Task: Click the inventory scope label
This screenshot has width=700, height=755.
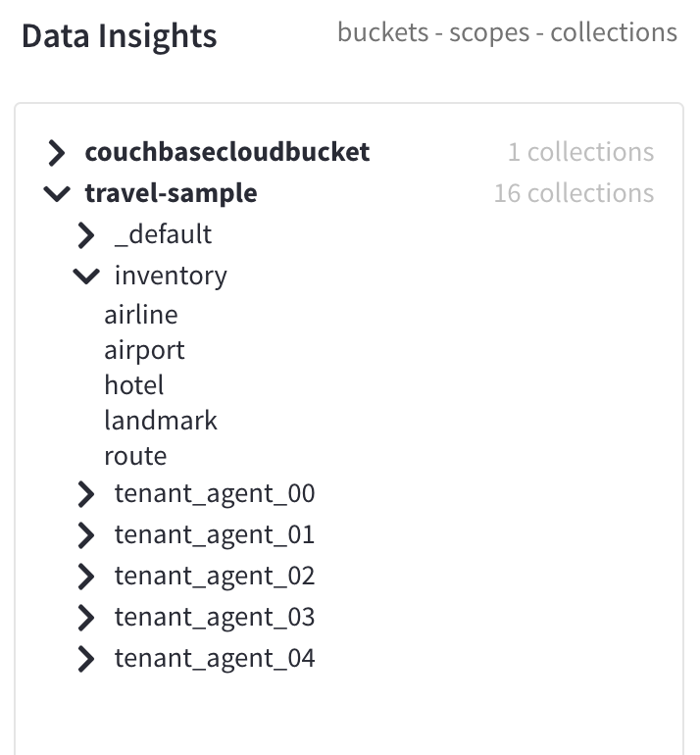Action: click(x=171, y=276)
